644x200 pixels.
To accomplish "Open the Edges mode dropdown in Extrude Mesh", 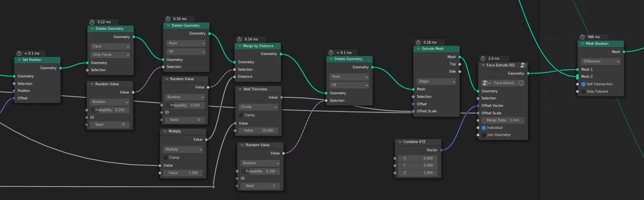I will click(x=436, y=81).
